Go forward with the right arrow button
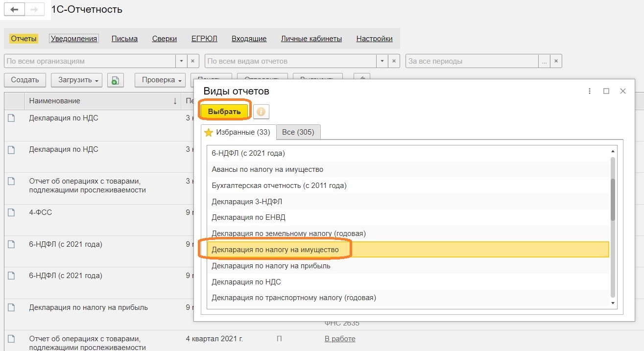Screen dimensions: 644x351 [x=34, y=10]
